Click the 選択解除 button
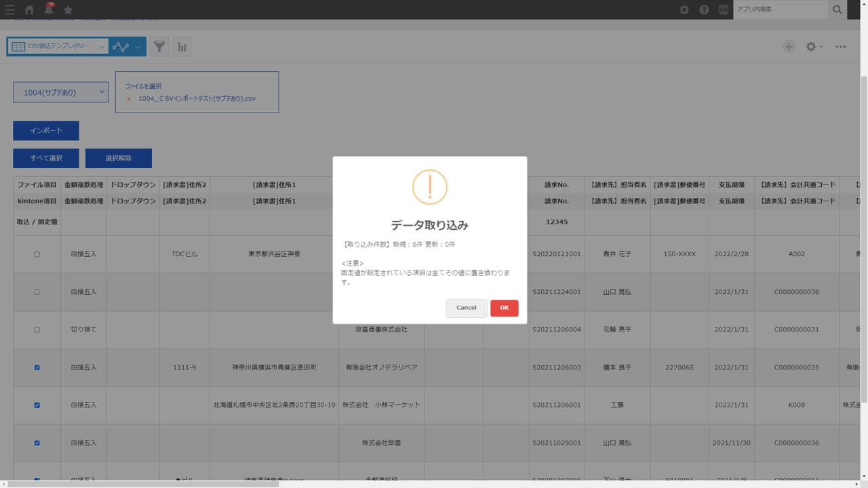 click(119, 158)
